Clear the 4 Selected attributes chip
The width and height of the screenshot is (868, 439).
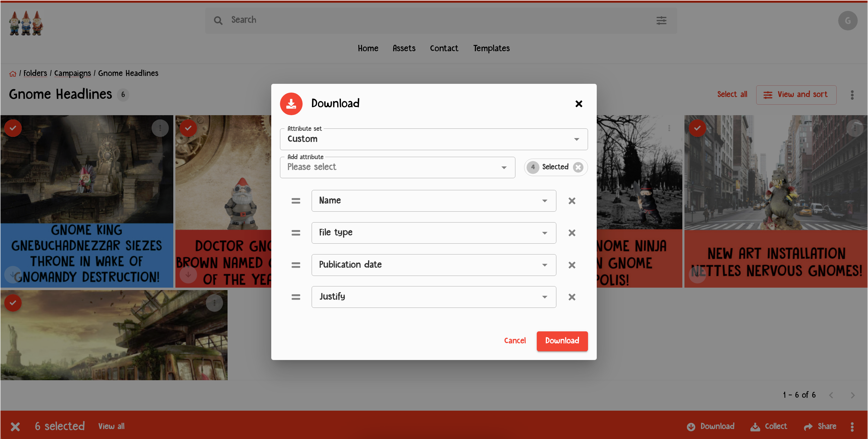coord(578,167)
